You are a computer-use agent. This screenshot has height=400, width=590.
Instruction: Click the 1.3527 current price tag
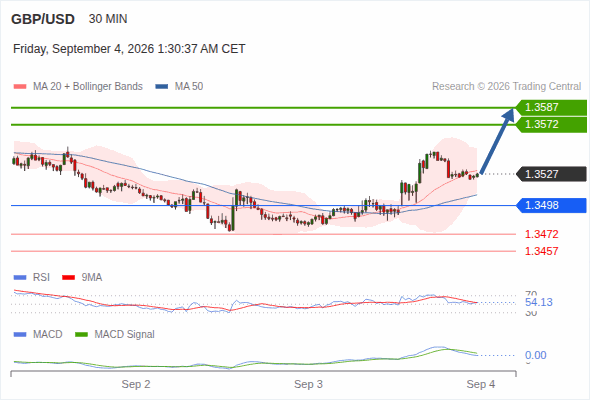pyautogui.click(x=551, y=174)
